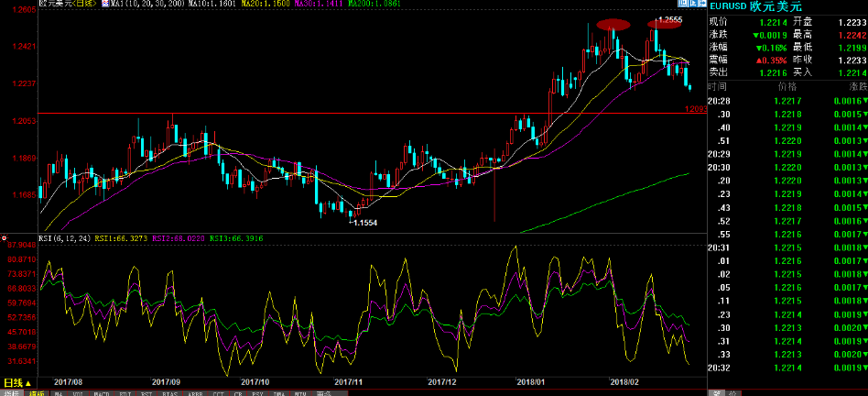Image resolution: width=868 pixels, height=396 pixels.
Task: Click the 最高 1.2242 value
Action: click(x=853, y=35)
